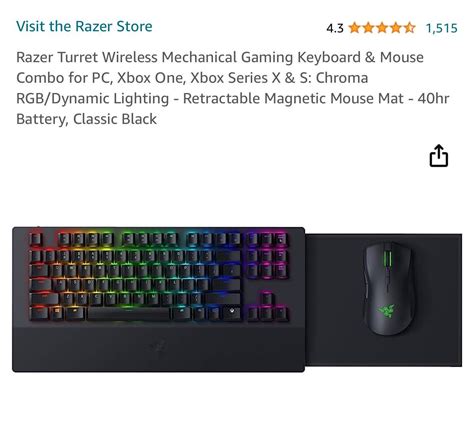Click the keyboard's wrist rest area

158,348
